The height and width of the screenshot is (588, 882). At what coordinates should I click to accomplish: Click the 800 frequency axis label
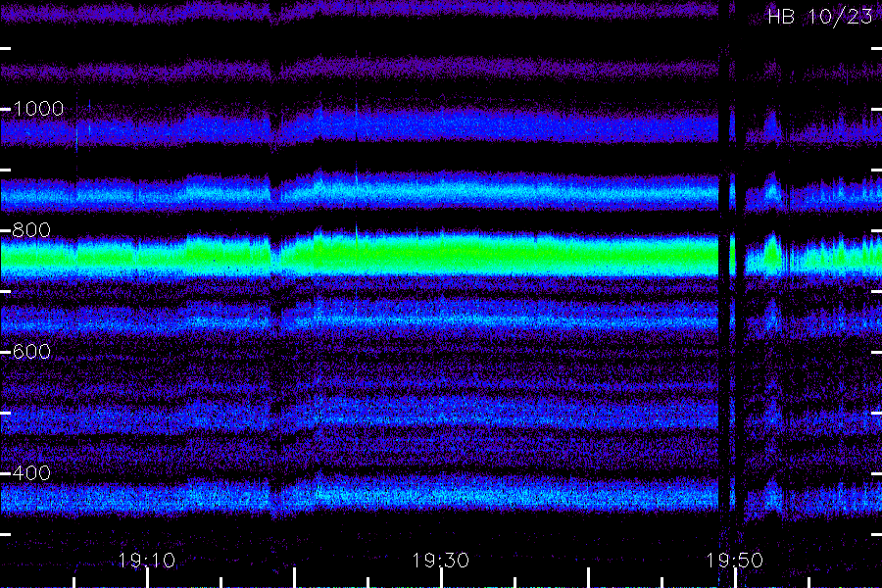31,230
